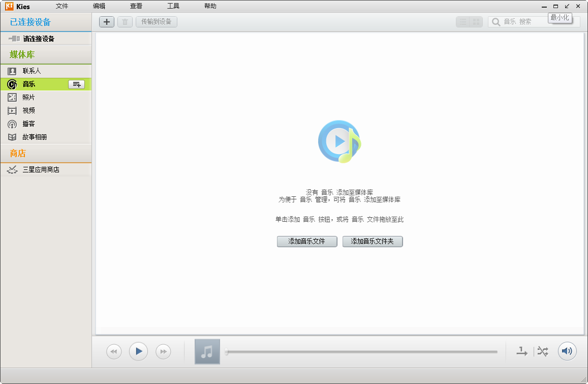Click the add playlist icon next to 音乐
The width and height of the screenshot is (588, 384).
coord(77,84)
